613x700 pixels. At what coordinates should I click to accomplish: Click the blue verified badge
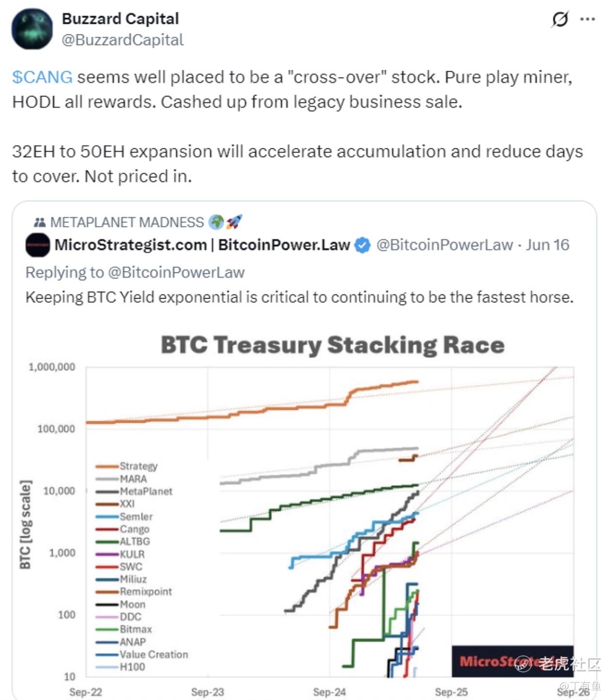click(362, 245)
